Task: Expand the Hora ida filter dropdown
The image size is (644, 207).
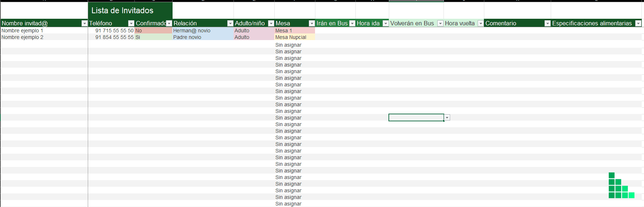Action: (x=386, y=24)
